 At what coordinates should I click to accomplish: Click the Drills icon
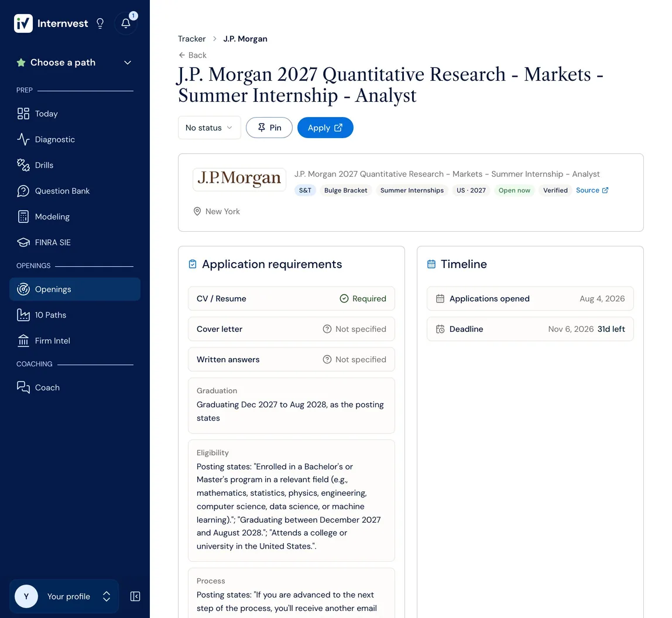(23, 165)
